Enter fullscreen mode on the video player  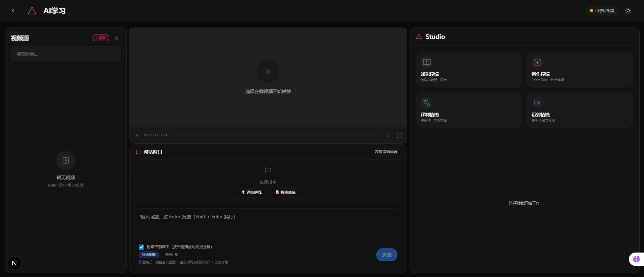click(x=399, y=135)
